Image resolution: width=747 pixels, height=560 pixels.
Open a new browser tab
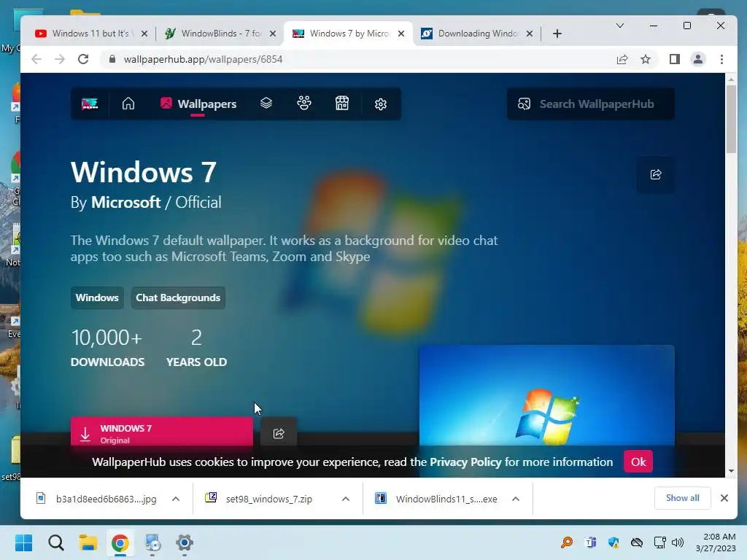557,34
